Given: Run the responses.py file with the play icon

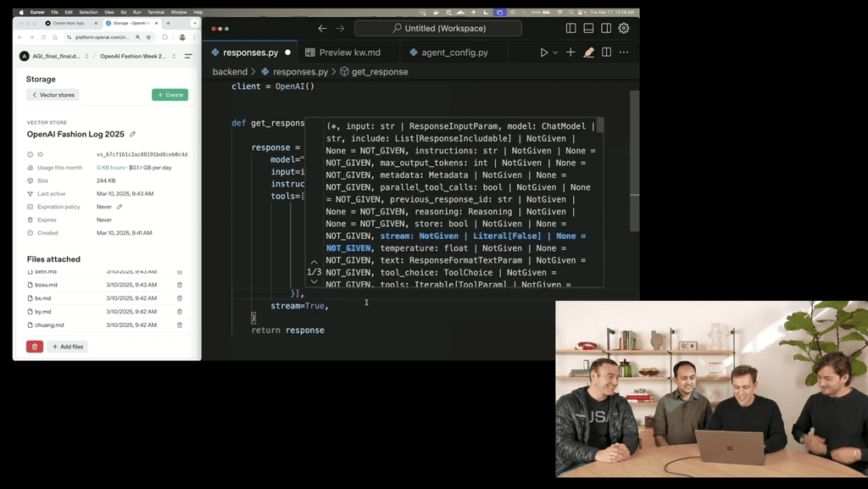Looking at the screenshot, I should (x=545, y=53).
